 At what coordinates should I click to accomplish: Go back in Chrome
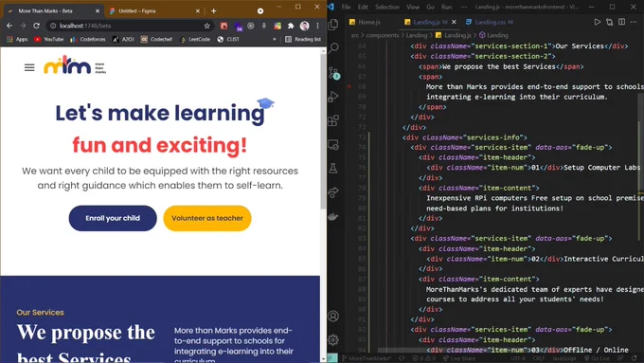tap(9, 26)
